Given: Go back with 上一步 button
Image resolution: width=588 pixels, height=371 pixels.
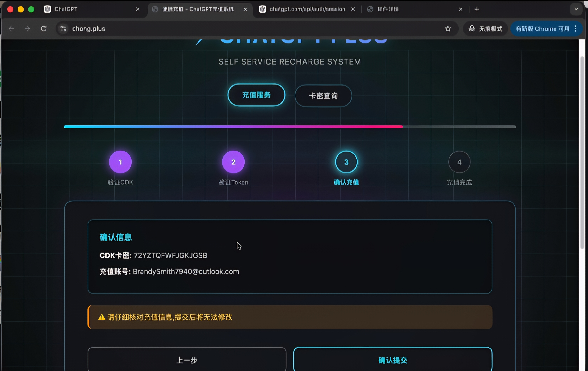Looking at the screenshot, I should 187,360.
